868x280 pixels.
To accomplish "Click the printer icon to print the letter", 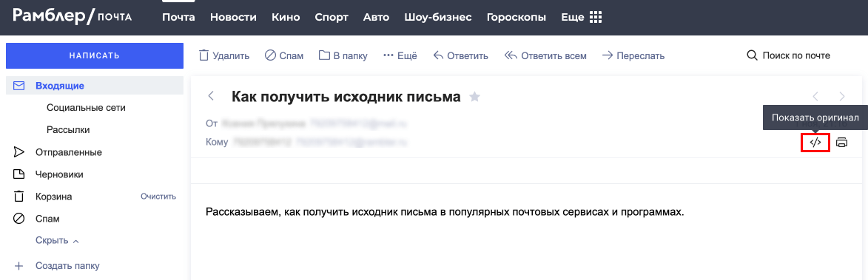I will tap(841, 143).
